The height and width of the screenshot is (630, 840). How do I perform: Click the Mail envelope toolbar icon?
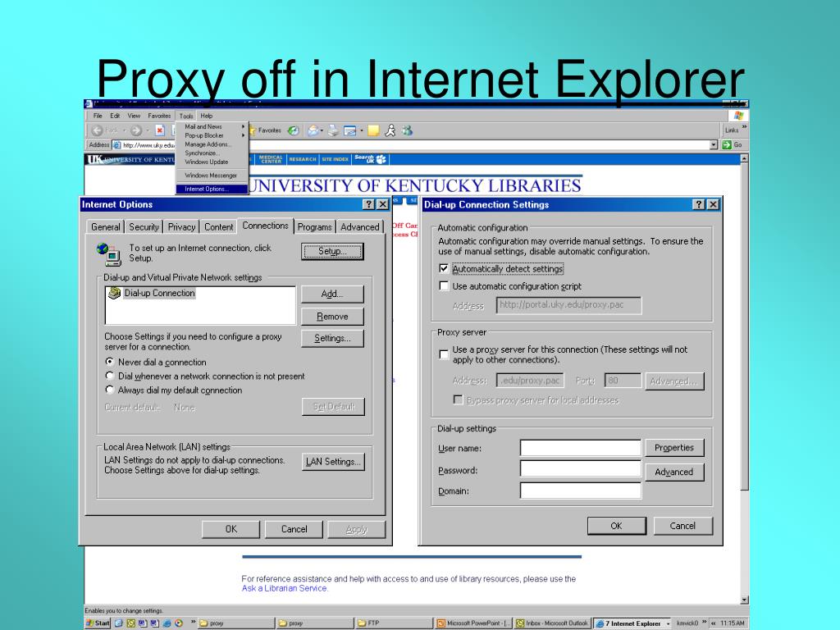point(313,130)
